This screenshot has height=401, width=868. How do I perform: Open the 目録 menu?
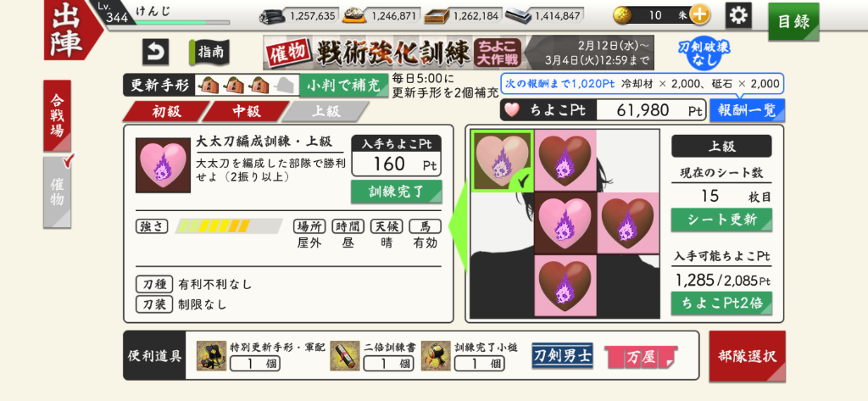point(793,21)
